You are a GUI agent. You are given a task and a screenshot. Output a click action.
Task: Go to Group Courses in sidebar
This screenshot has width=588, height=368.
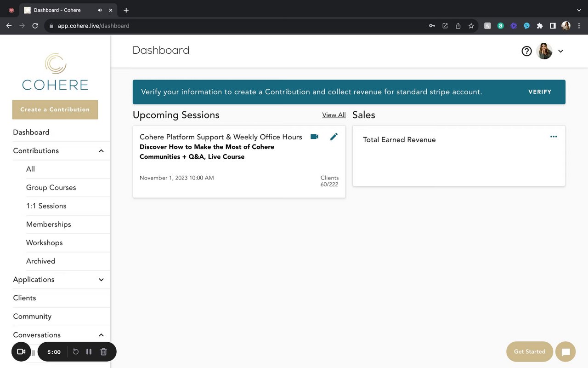(x=51, y=188)
